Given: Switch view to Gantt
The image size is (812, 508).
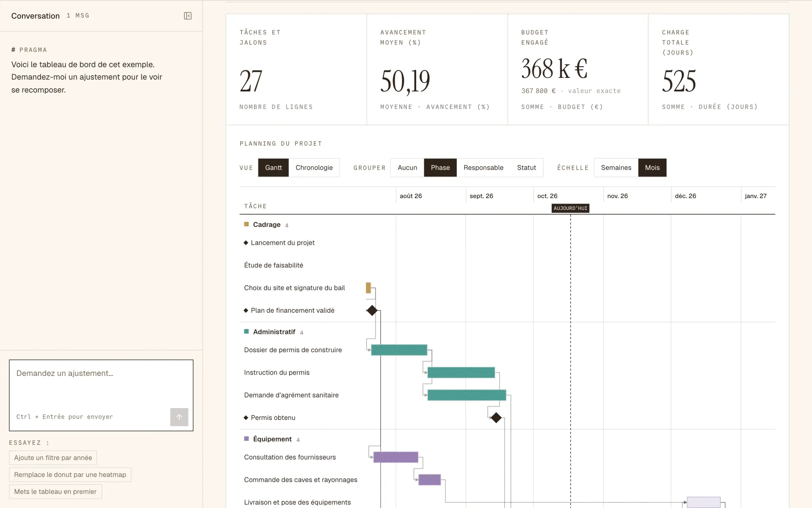Looking at the screenshot, I should [x=273, y=168].
